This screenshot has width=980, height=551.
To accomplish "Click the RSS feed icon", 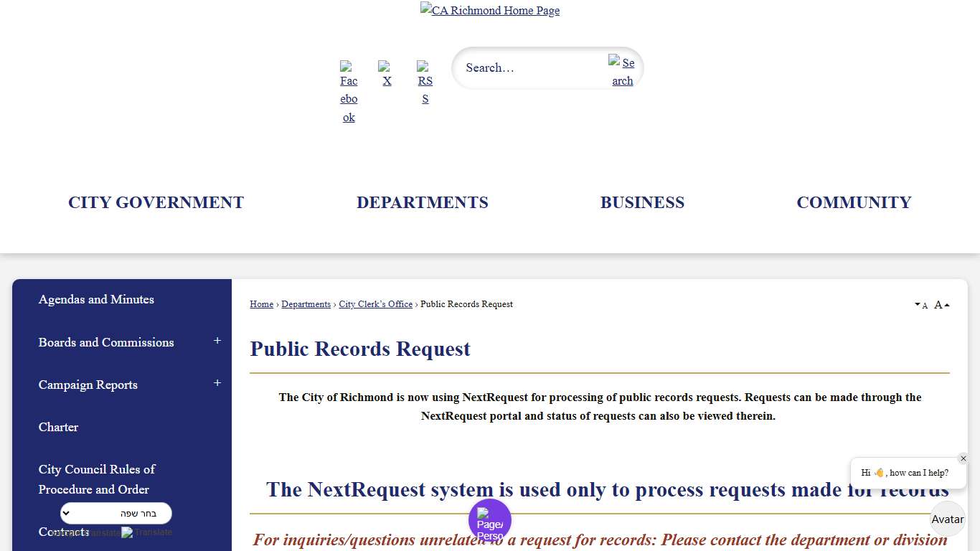I will point(425,81).
